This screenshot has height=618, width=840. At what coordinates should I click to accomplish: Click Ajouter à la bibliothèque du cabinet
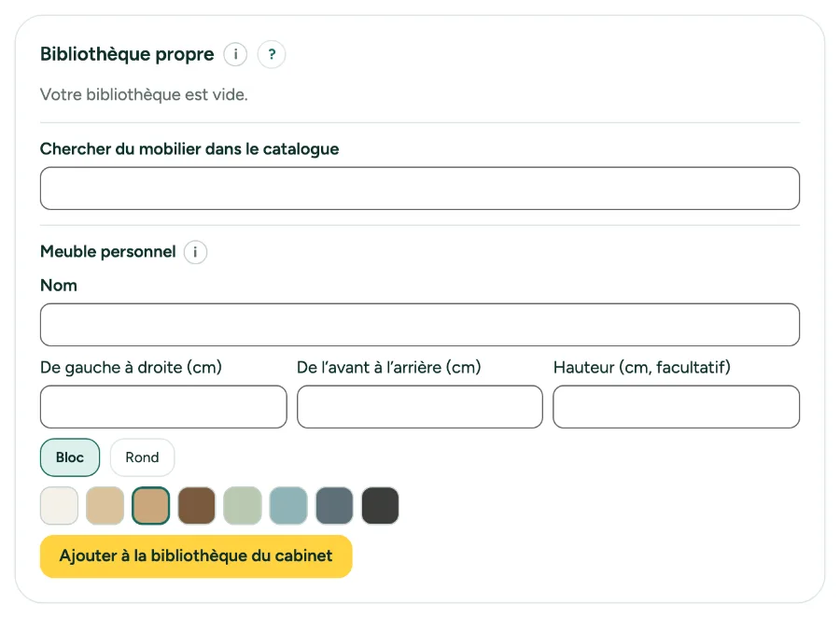coord(196,556)
